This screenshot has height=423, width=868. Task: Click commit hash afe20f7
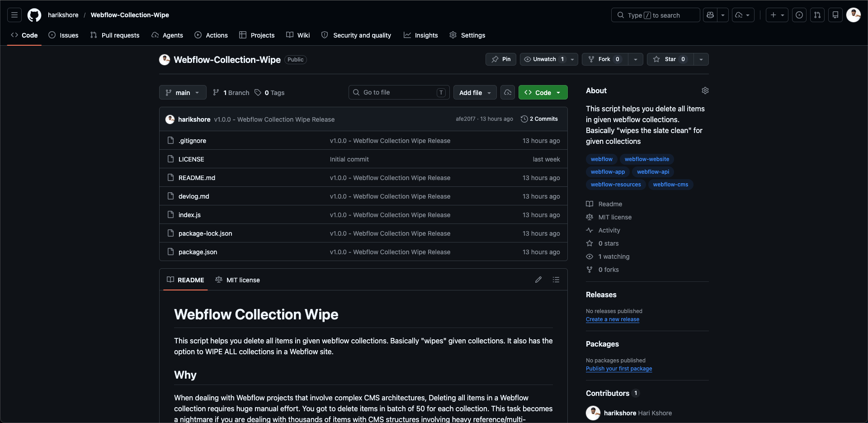pos(466,119)
